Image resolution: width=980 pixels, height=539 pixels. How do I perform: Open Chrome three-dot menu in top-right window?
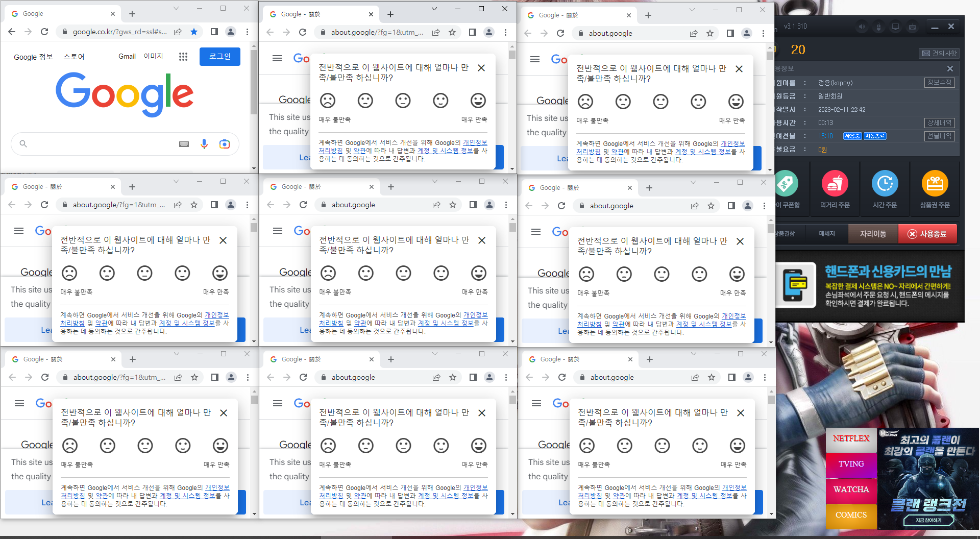tap(763, 33)
